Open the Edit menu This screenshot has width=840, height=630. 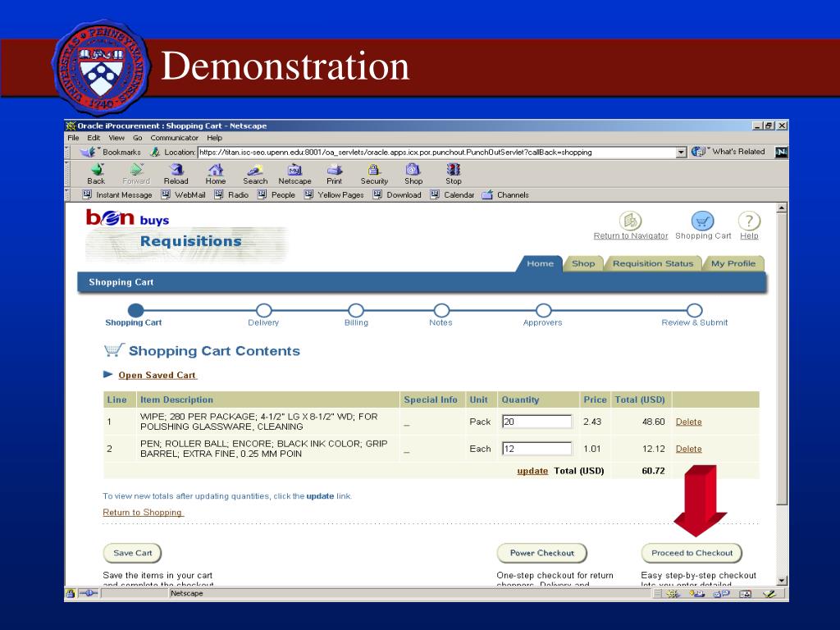94,138
